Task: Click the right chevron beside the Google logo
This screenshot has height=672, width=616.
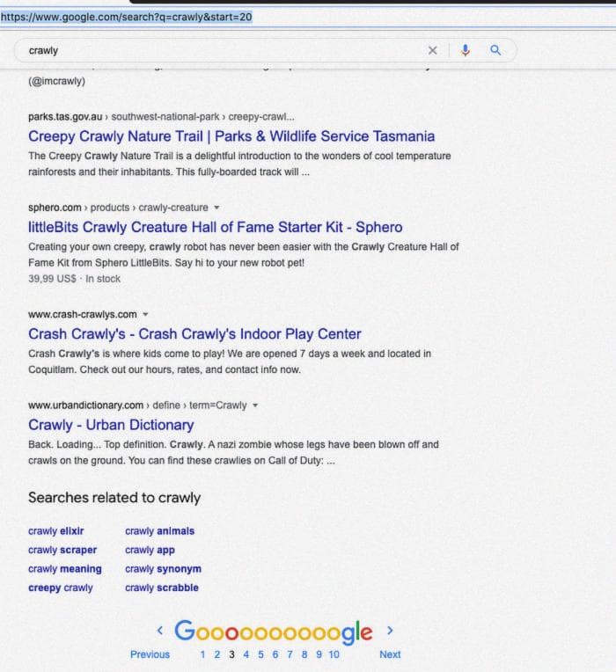Action: 390,631
